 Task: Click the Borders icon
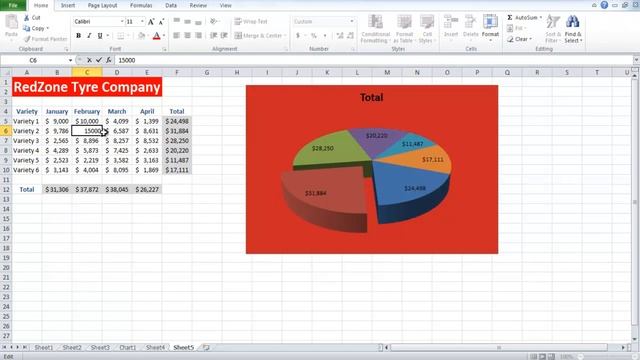(120, 36)
